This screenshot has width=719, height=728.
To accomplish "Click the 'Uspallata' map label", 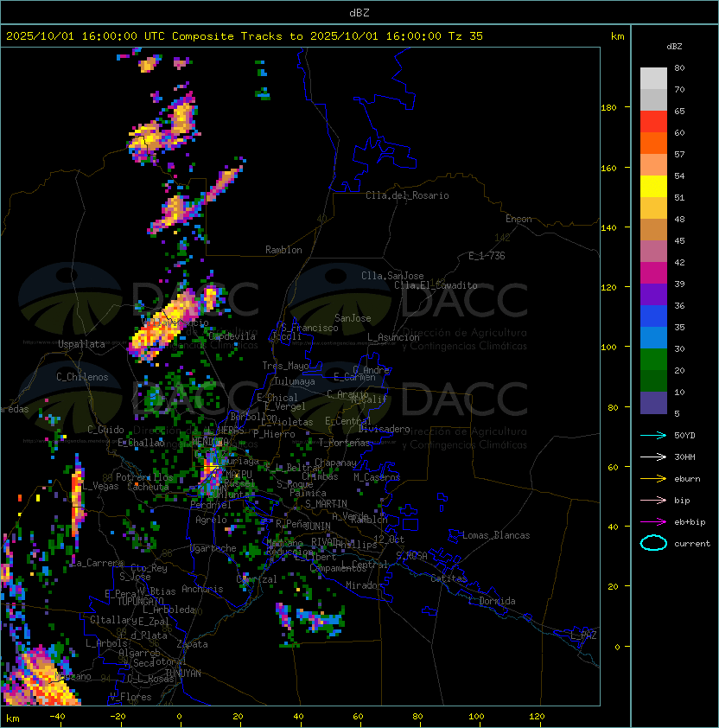I will (x=82, y=344).
